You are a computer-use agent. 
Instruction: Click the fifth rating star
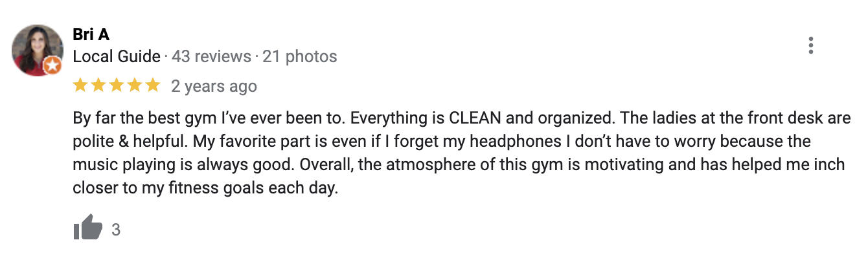pos(153,85)
